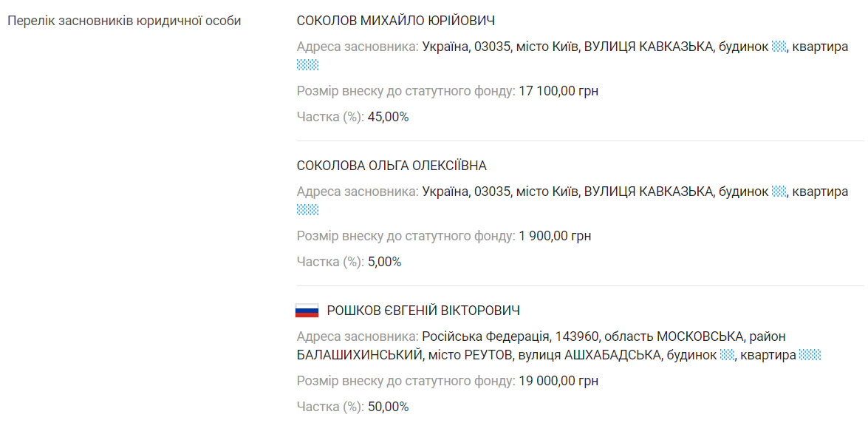The width and height of the screenshot is (868, 423).
Task: Click the hidden apartment number under СОКОЛОВ МИХАЙЛО
Action: coord(307,65)
